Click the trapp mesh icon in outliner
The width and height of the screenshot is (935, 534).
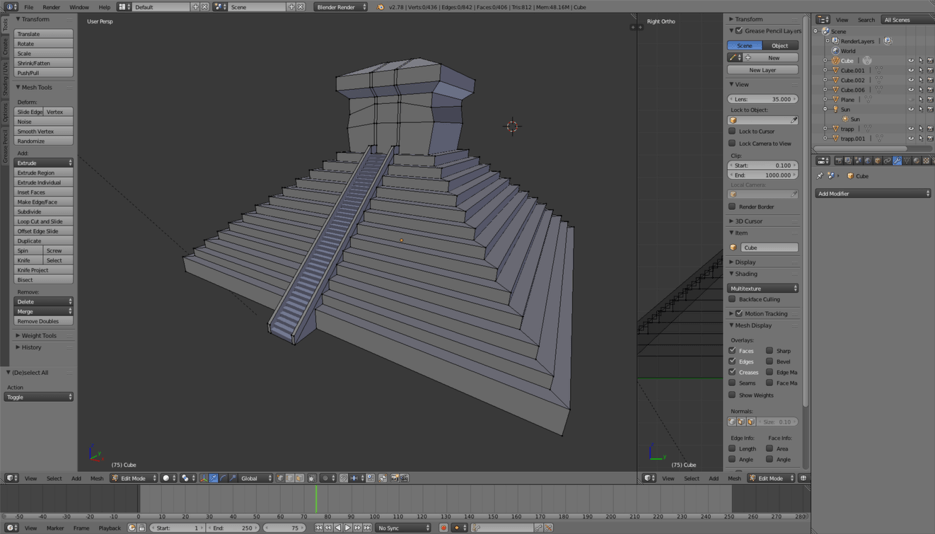836,129
